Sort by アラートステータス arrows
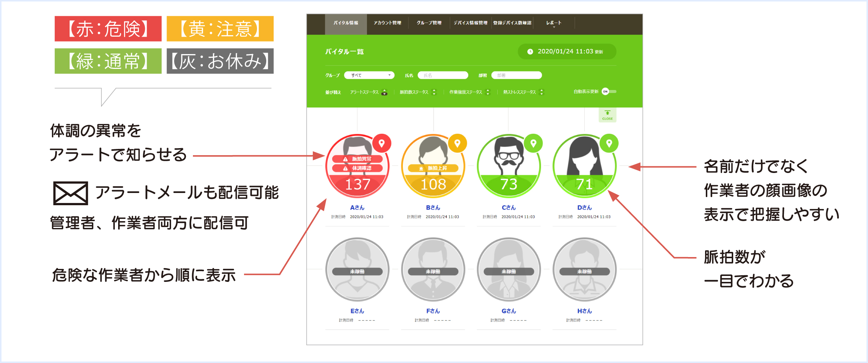 coord(384,92)
